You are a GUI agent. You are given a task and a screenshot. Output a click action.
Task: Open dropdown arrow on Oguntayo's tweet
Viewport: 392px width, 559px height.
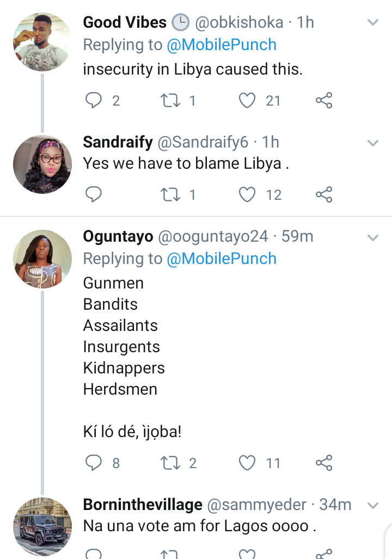coord(373,237)
